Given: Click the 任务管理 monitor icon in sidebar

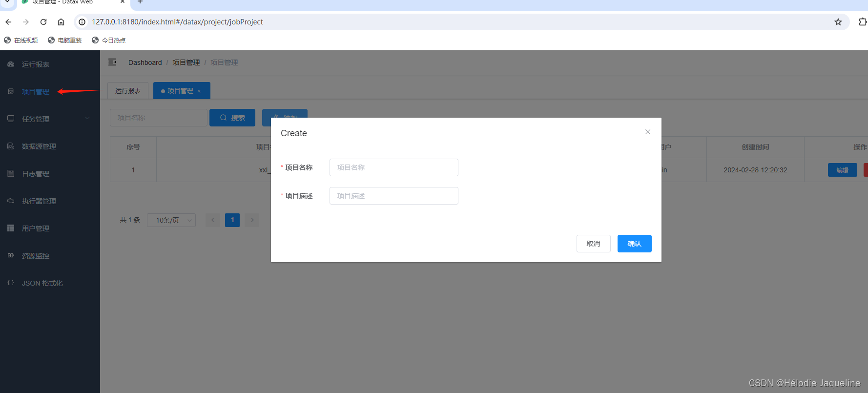Looking at the screenshot, I should [x=11, y=119].
